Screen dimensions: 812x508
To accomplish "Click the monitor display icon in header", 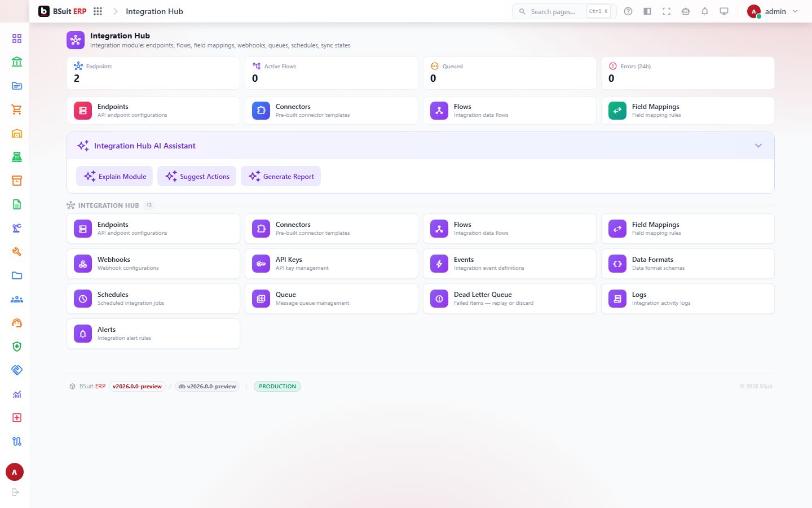I will [x=724, y=11].
